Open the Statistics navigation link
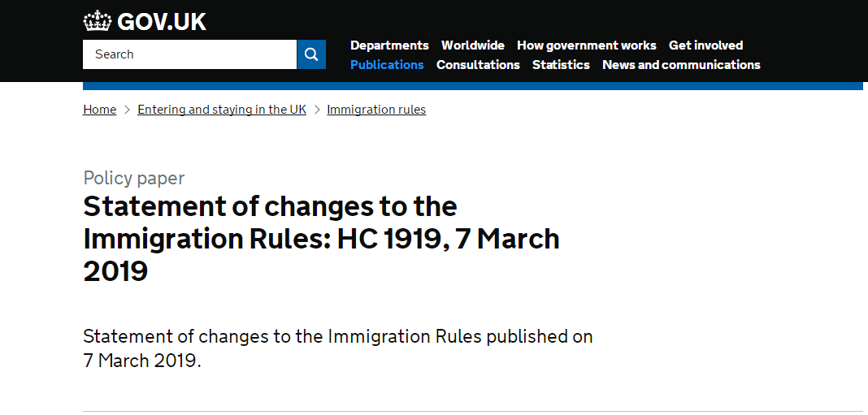868x415 pixels. coord(561,65)
